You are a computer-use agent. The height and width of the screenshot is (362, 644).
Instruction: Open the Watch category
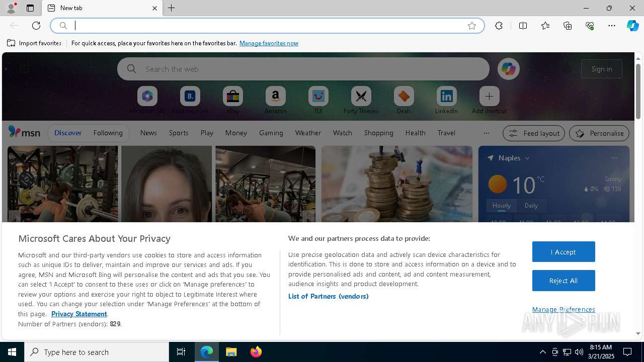pos(343,133)
